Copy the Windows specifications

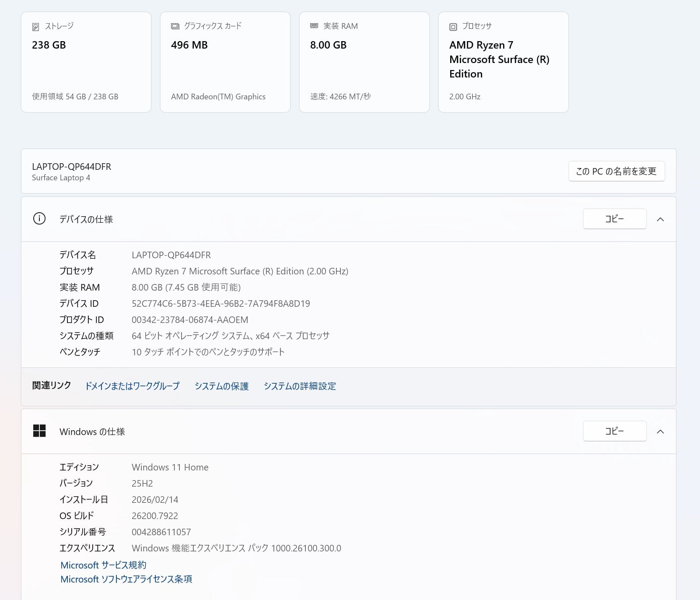coord(614,431)
